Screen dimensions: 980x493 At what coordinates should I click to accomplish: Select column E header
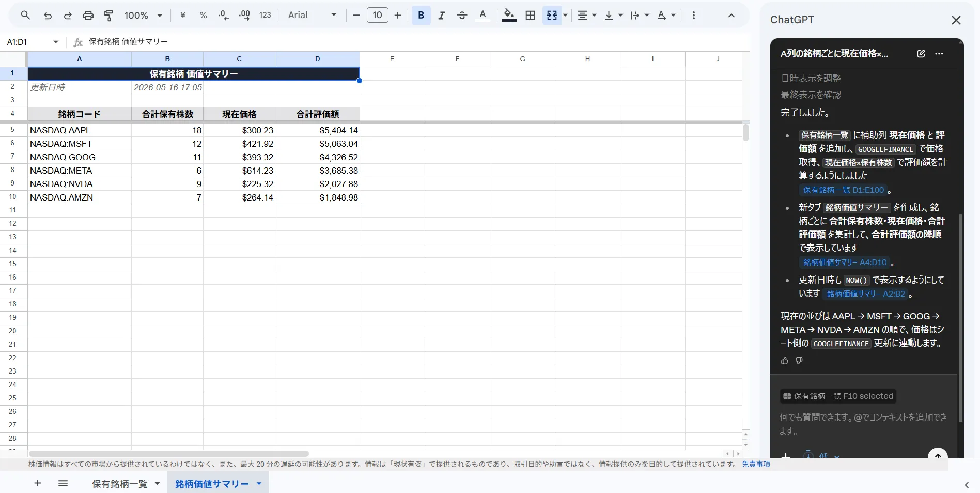392,59
